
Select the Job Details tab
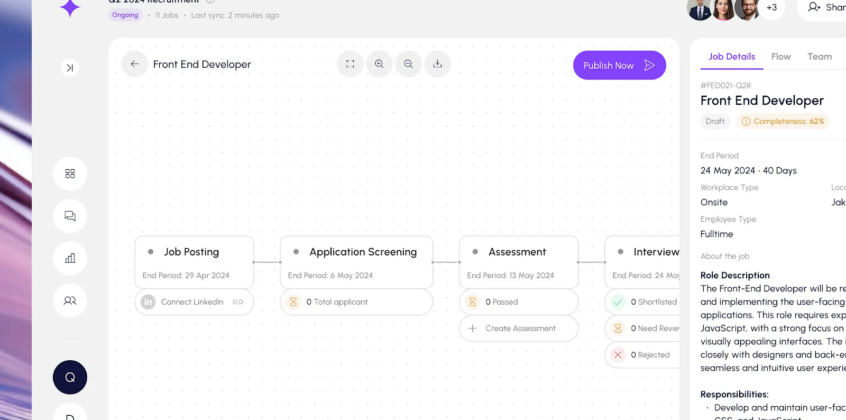[x=731, y=57]
